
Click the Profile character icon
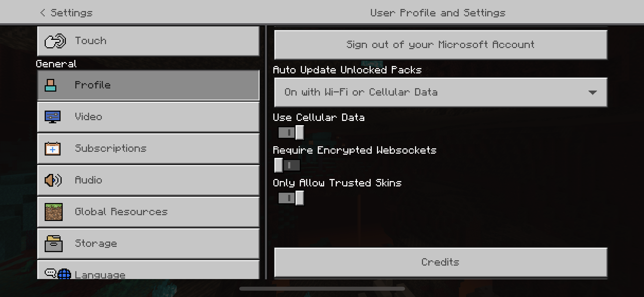tap(50, 85)
